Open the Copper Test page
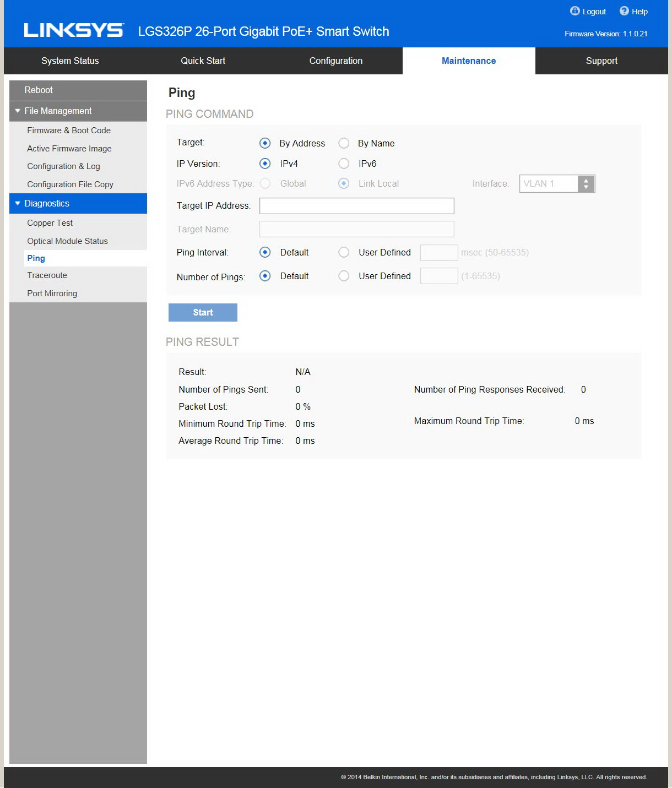Image resolution: width=672 pixels, height=788 pixels. pos(50,223)
